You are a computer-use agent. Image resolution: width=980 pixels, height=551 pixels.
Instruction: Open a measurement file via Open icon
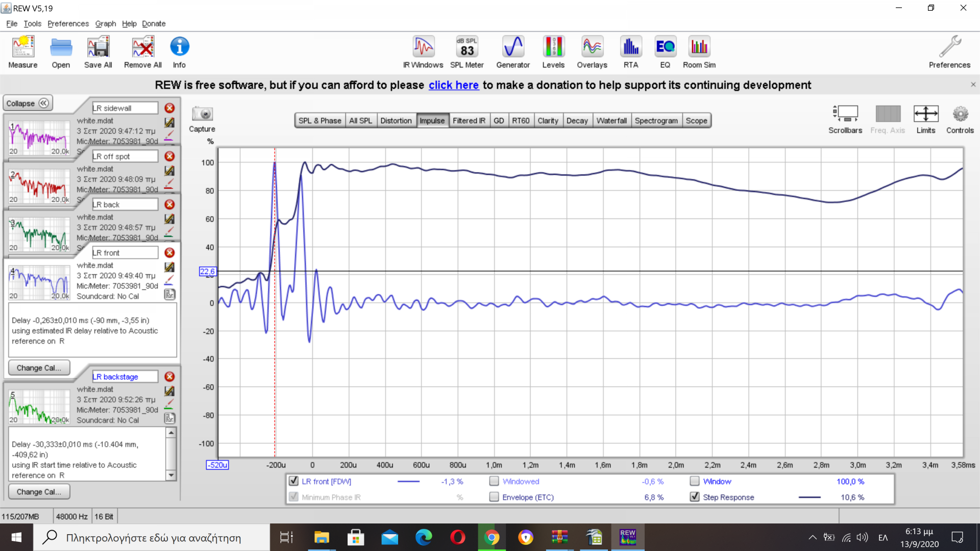[61, 52]
